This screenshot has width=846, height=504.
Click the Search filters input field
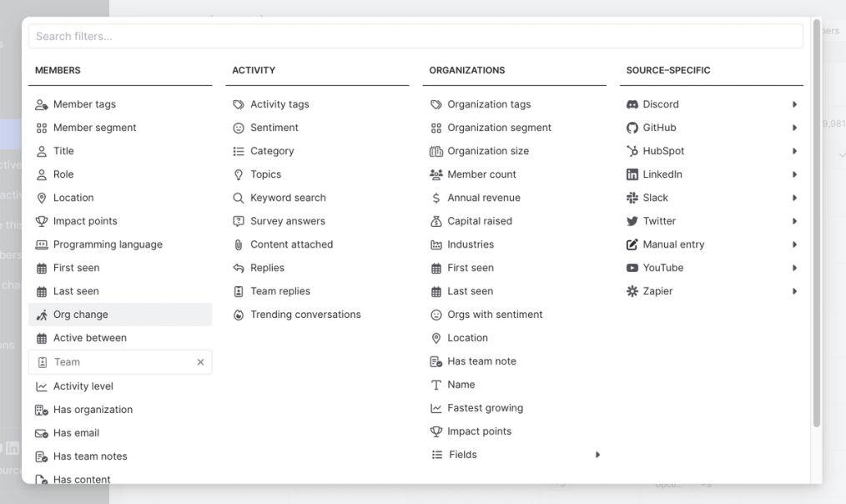(415, 35)
